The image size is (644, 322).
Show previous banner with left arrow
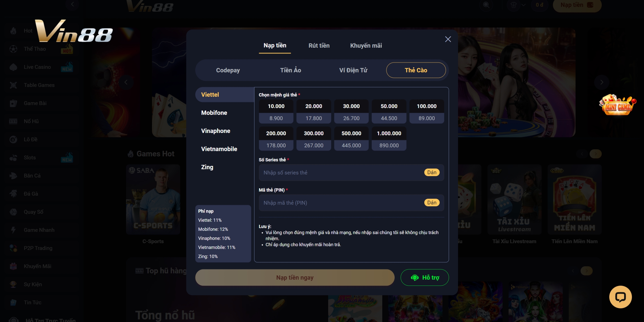pos(126,82)
